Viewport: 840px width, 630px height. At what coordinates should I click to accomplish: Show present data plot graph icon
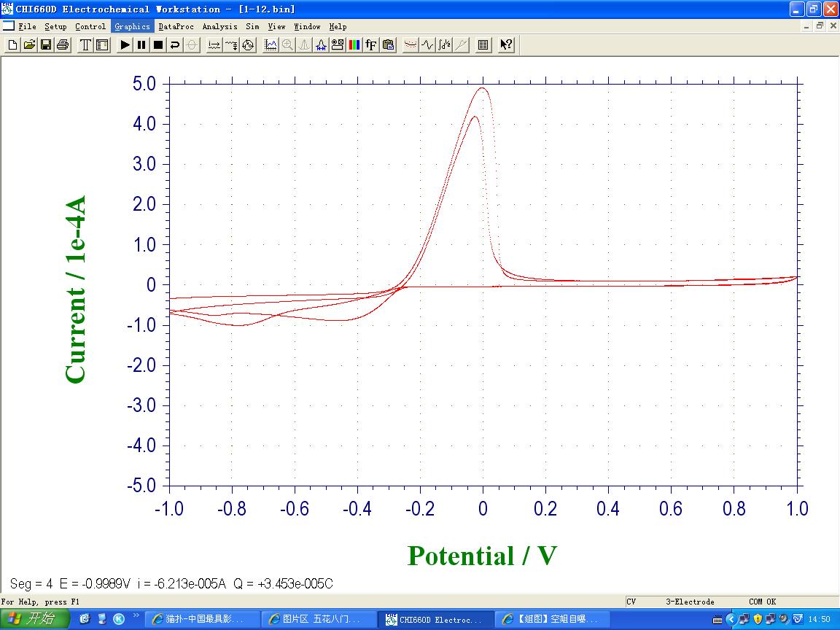271,45
